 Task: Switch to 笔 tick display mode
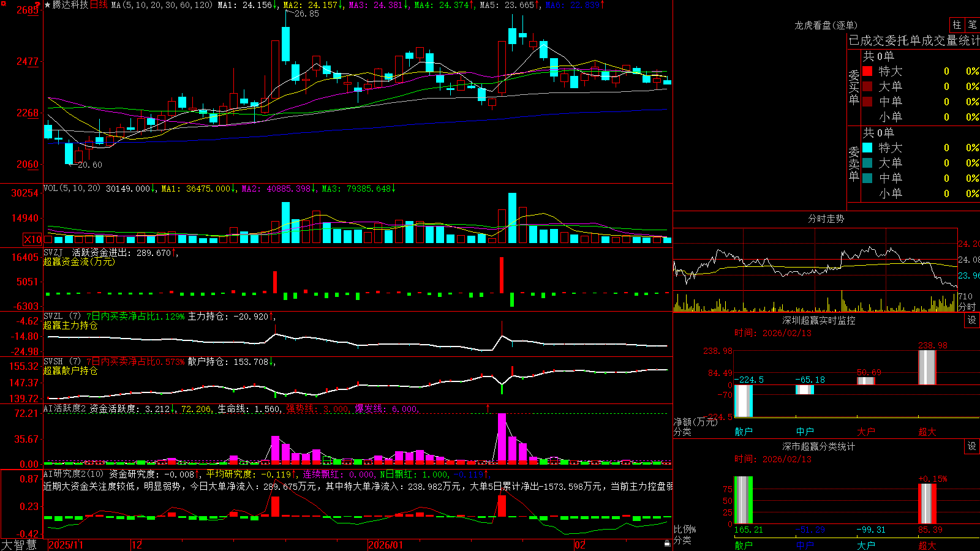point(972,24)
